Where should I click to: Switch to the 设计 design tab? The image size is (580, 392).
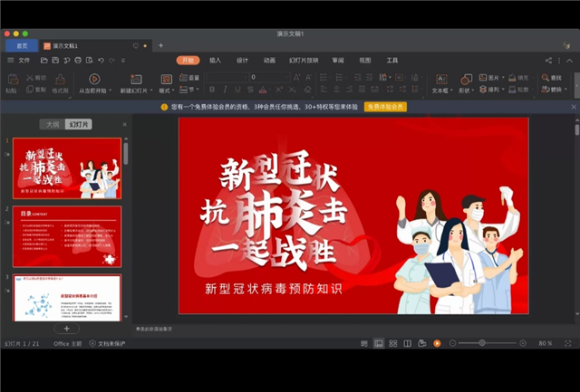pyautogui.click(x=242, y=61)
